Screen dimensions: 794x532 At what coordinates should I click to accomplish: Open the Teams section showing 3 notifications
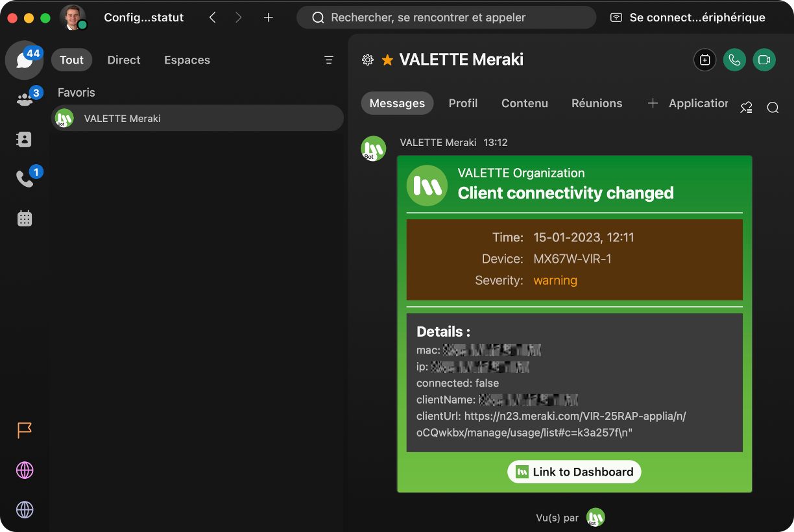(x=24, y=99)
